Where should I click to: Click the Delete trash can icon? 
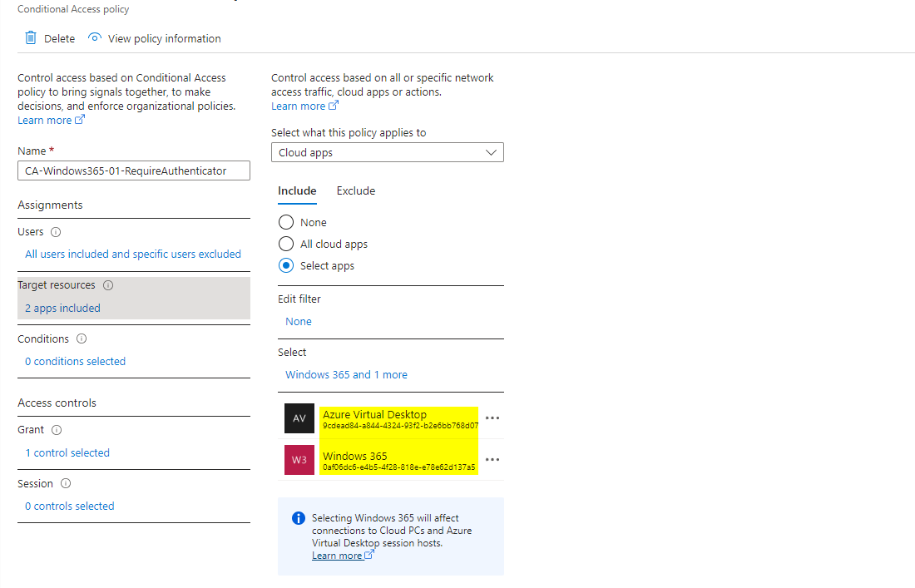(x=30, y=38)
